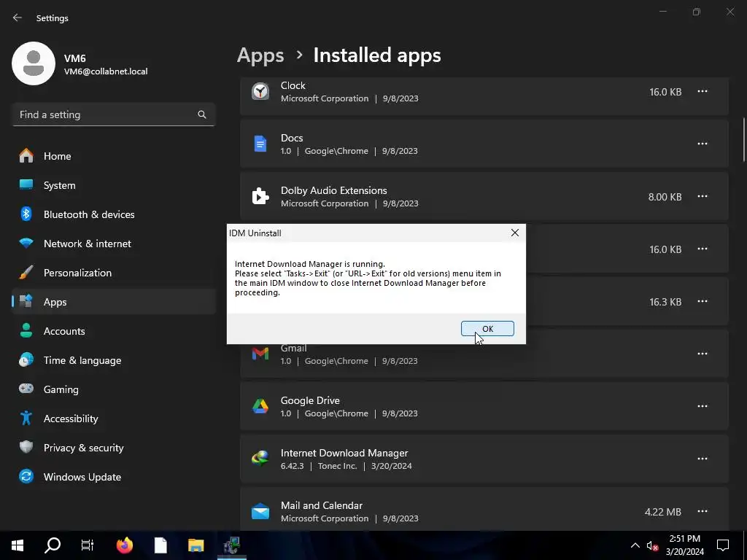747x560 pixels.
Task: Click the Dolby Audio Extensions icon
Action: pos(260,196)
